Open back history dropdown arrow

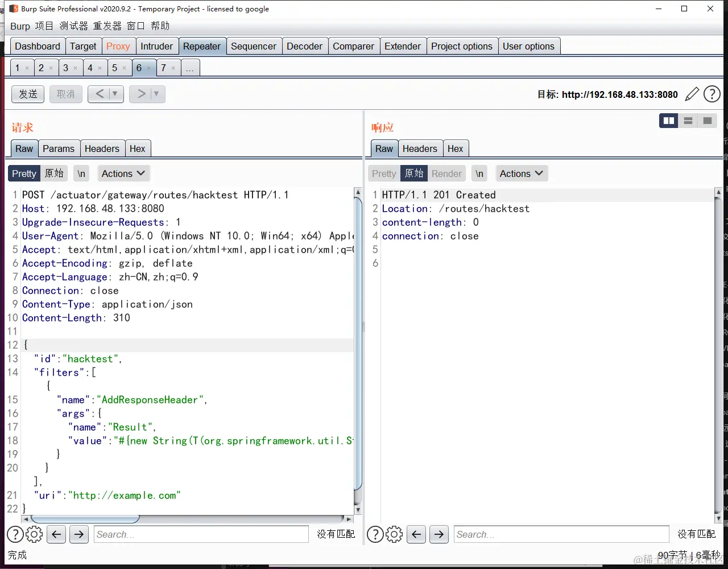point(115,94)
